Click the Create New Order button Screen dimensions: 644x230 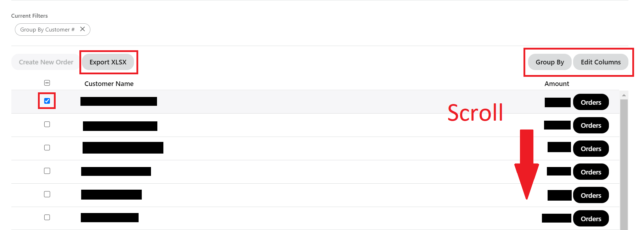pyautogui.click(x=46, y=62)
